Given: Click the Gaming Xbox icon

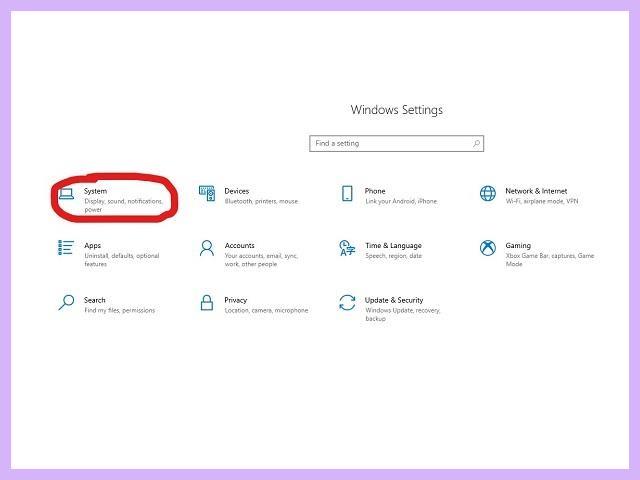Looking at the screenshot, I should (488, 248).
